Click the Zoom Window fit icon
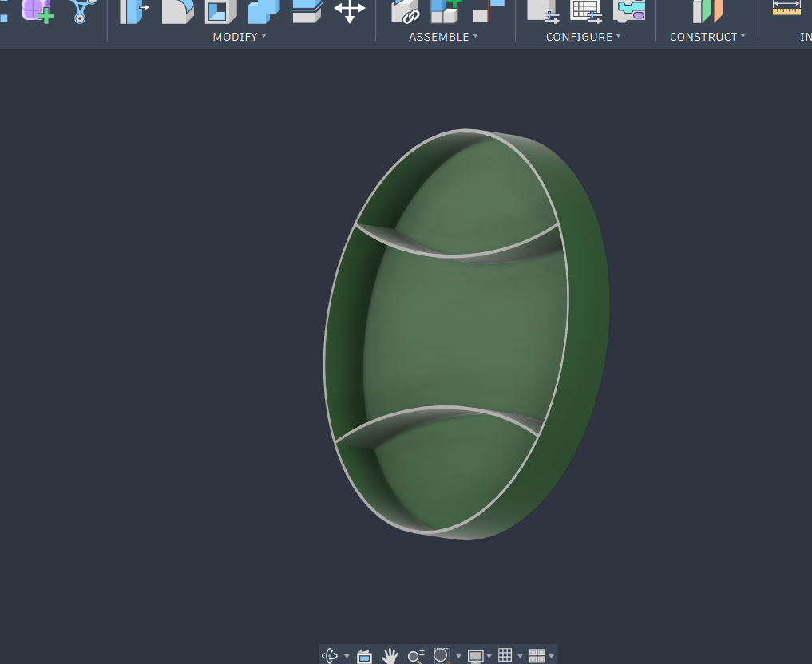Screen dimensions: 812x664 (442, 656)
